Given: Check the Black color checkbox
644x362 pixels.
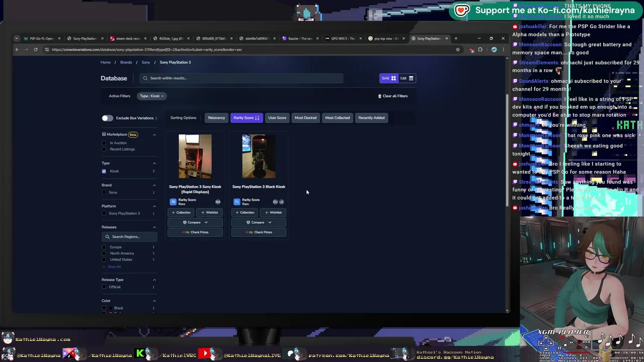Looking at the screenshot, I should tap(104, 308).
